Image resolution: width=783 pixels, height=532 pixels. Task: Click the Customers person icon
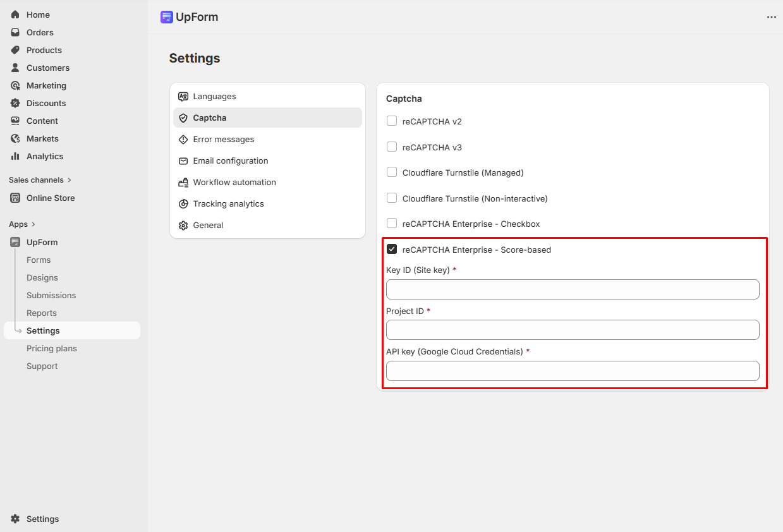[x=15, y=68]
